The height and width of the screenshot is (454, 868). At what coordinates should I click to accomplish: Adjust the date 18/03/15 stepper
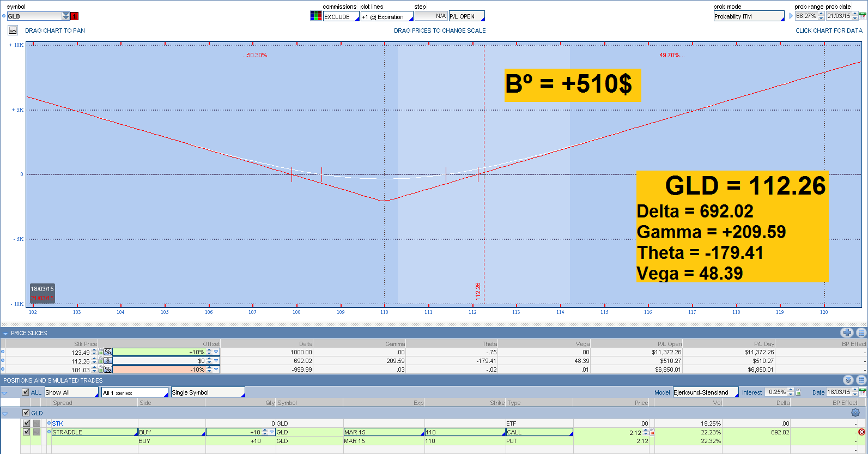[x=855, y=392]
